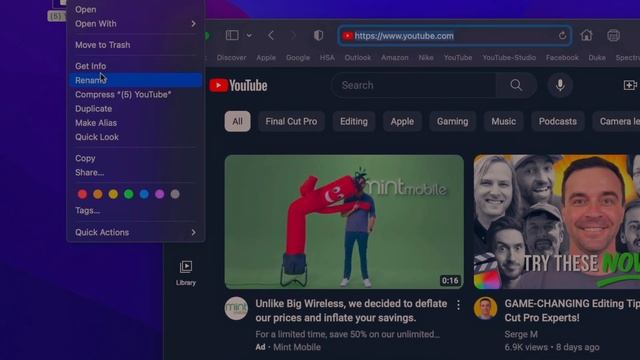Open the Safari home icon
The image size is (640, 360).
(x=586, y=36)
